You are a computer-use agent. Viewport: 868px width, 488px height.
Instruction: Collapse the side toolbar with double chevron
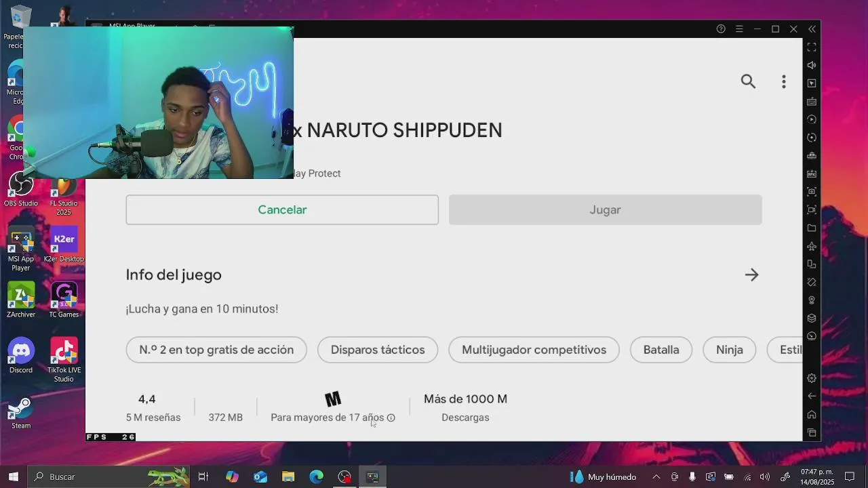pos(812,29)
